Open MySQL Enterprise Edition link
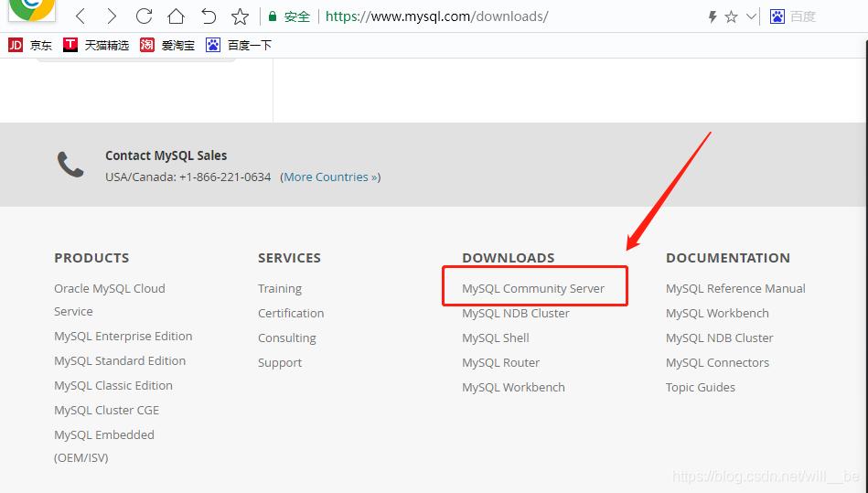This screenshot has height=493, width=868. (x=123, y=337)
